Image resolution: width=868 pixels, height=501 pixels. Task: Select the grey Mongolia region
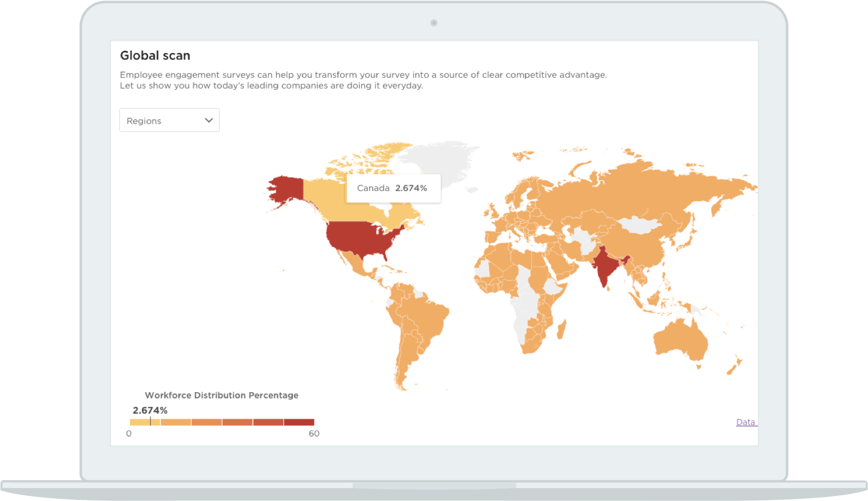pos(638,225)
